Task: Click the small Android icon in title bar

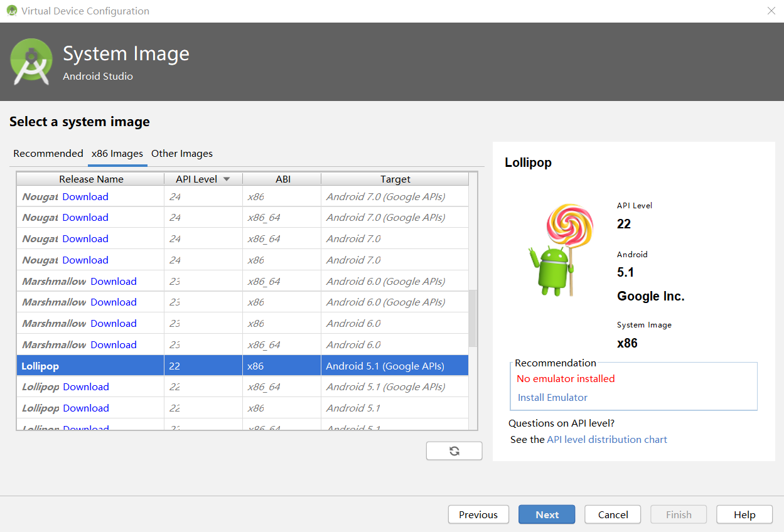Action: [11, 11]
